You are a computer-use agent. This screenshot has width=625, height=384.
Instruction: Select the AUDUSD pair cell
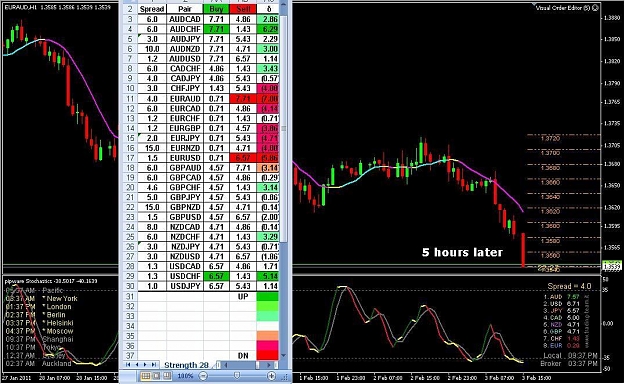(185, 59)
